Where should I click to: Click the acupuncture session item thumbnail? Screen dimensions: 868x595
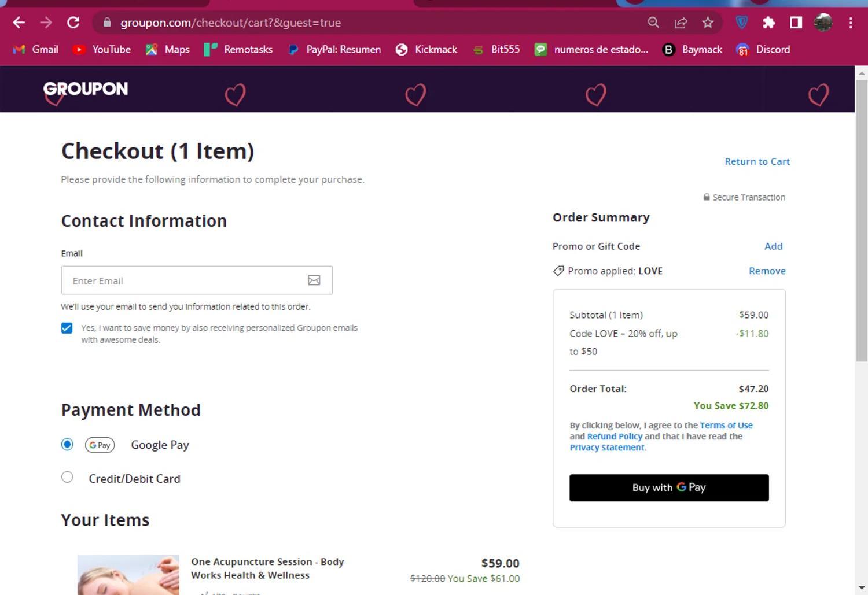[128, 575]
